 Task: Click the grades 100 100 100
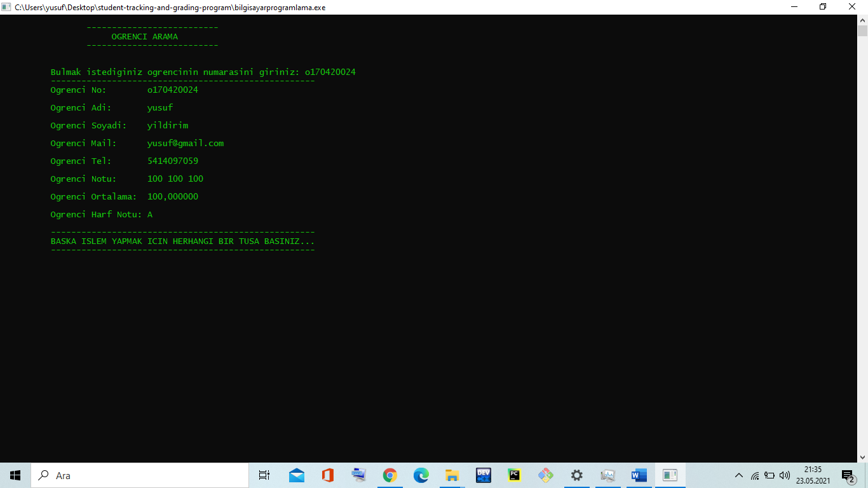click(x=175, y=179)
